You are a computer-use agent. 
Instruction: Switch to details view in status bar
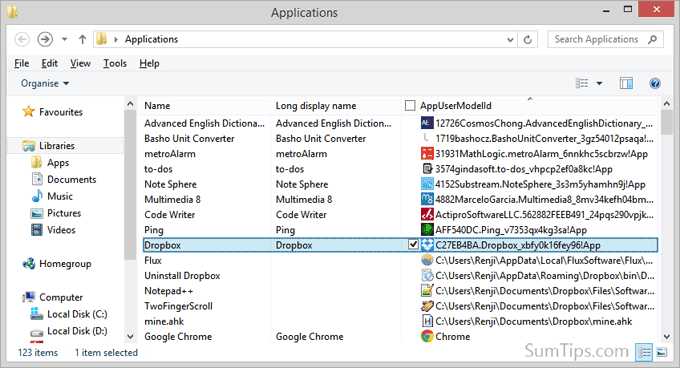pos(644,352)
